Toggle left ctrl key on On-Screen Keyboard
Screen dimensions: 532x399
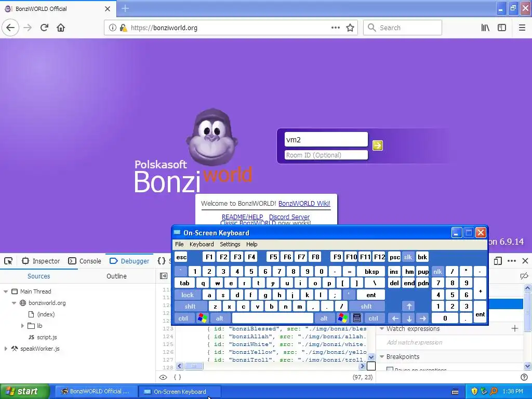183,318
